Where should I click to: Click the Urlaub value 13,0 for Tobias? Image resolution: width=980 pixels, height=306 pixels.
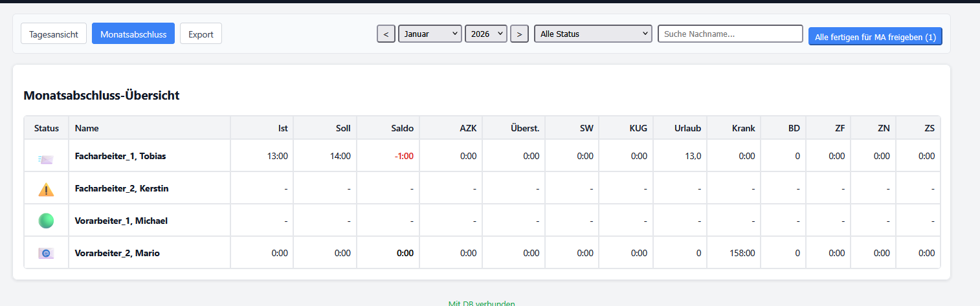(x=692, y=156)
